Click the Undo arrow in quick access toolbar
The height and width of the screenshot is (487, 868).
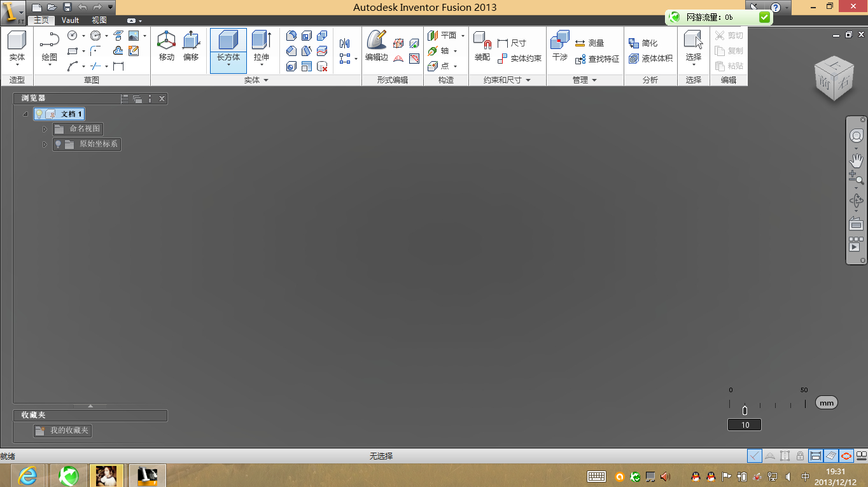(x=83, y=7)
